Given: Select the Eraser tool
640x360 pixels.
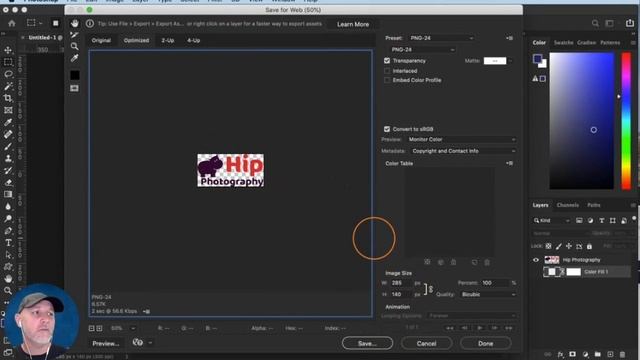Looking at the screenshot, I should [x=8, y=182].
